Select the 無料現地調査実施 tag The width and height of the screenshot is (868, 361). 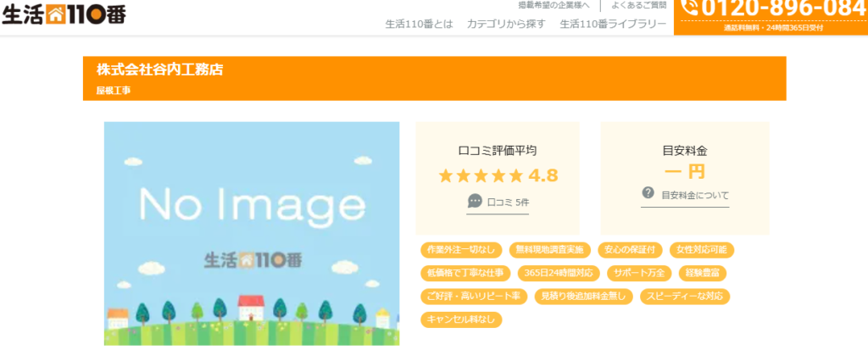[x=549, y=250]
